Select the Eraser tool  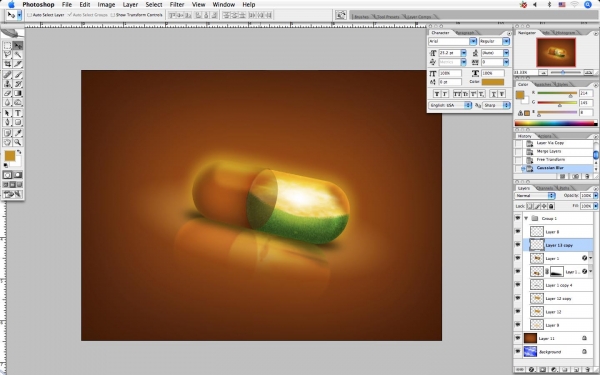coord(7,93)
